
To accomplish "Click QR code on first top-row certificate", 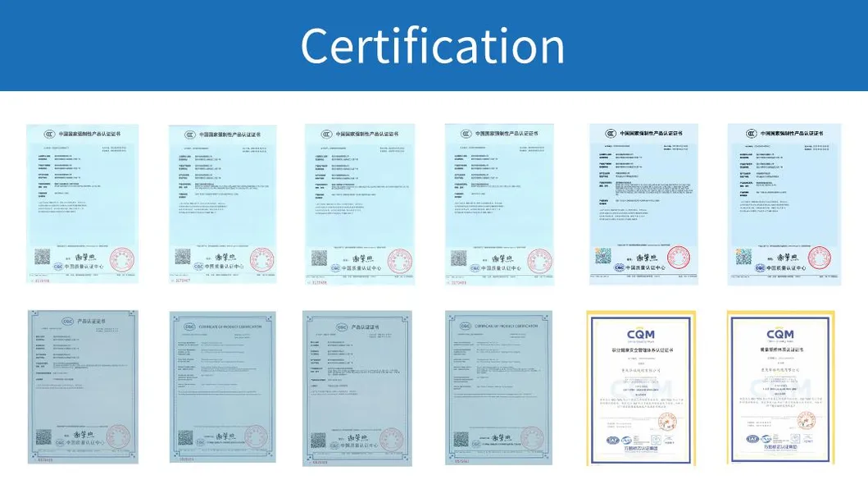I will (39, 256).
